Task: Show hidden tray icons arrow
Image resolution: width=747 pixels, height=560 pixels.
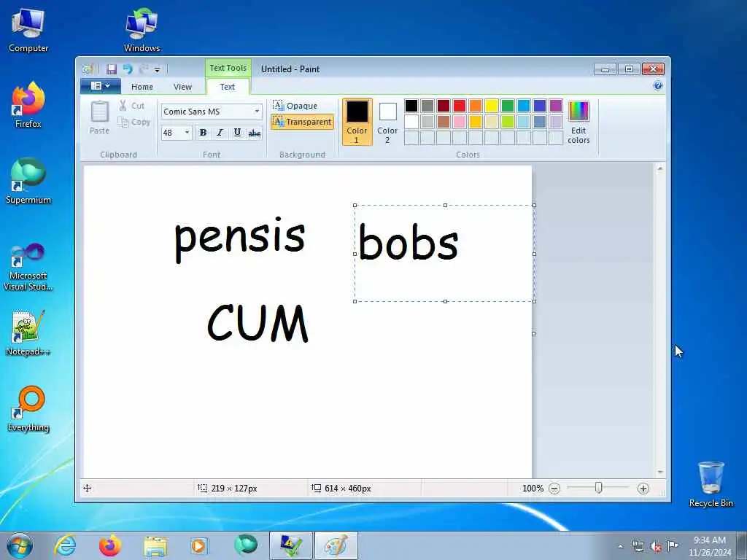Action: [620, 546]
